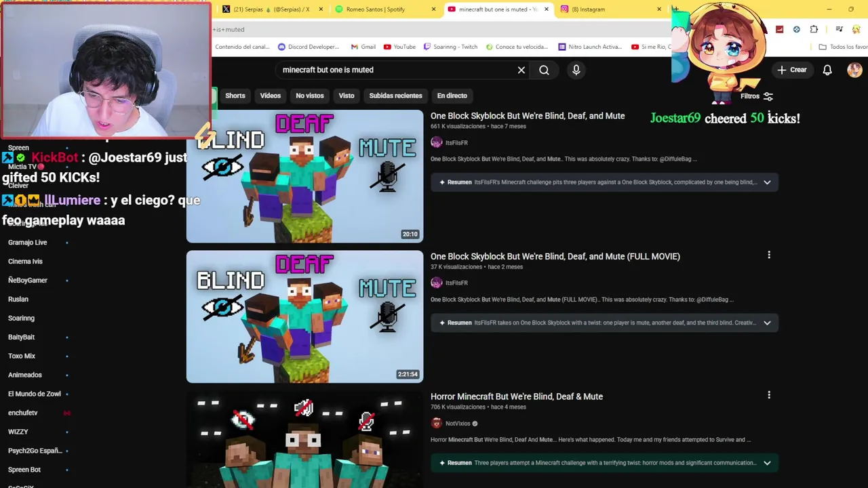Open the Crear upload menu

coord(792,70)
